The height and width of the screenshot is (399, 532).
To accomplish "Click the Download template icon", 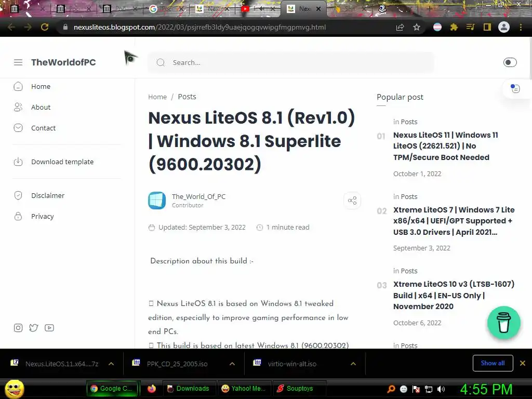I will click(18, 162).
